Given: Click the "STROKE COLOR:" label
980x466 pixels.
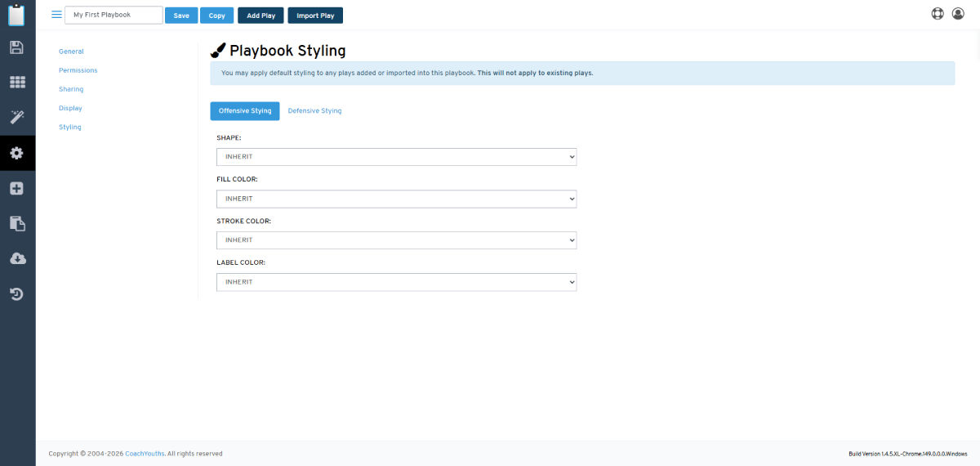Looking at the screenshot, I should [x=243, y=221].
